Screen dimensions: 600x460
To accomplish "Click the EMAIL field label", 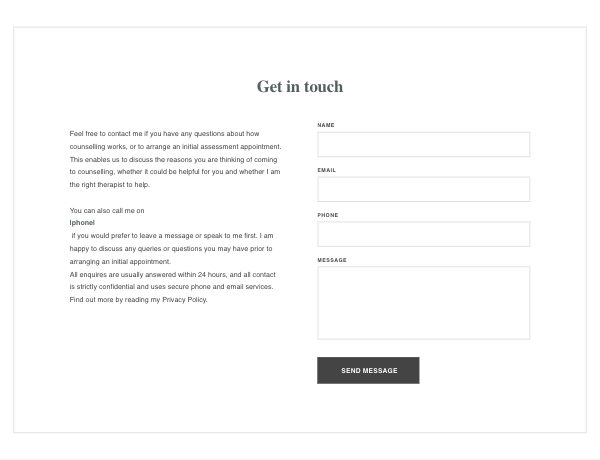I will 327,170.
